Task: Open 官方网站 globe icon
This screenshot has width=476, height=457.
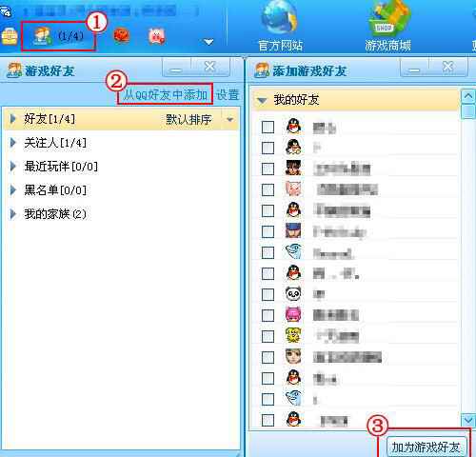Action: click(x=280, y=27)
